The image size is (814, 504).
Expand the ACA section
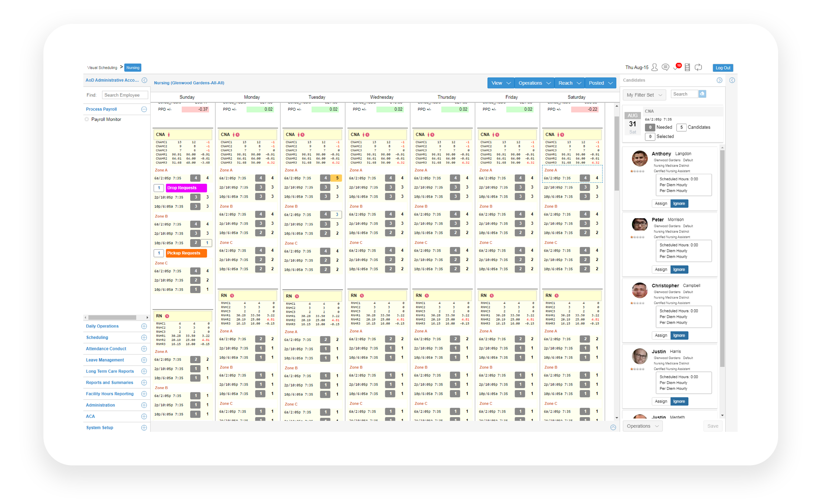click(144, 417)
